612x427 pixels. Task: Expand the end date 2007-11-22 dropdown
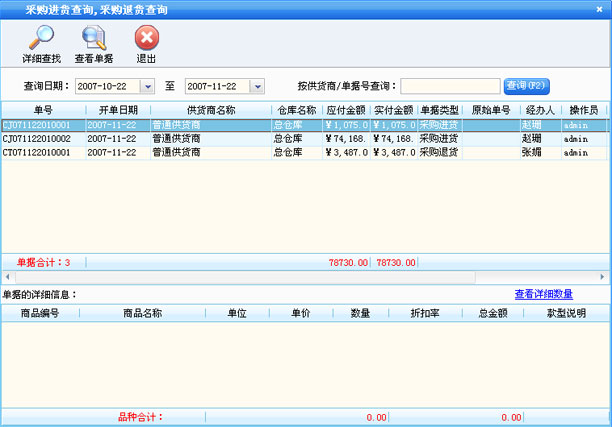(257, 86)
